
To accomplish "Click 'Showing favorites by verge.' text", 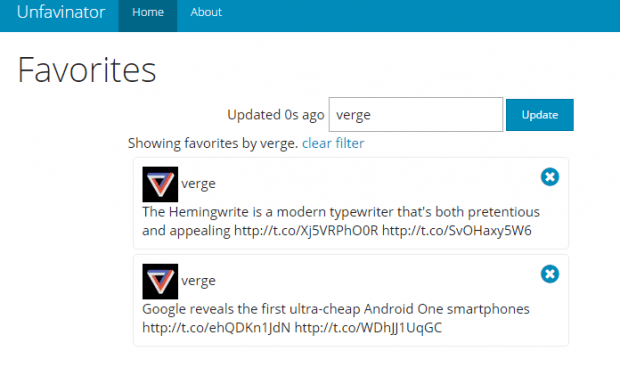I will click(213, 143).
